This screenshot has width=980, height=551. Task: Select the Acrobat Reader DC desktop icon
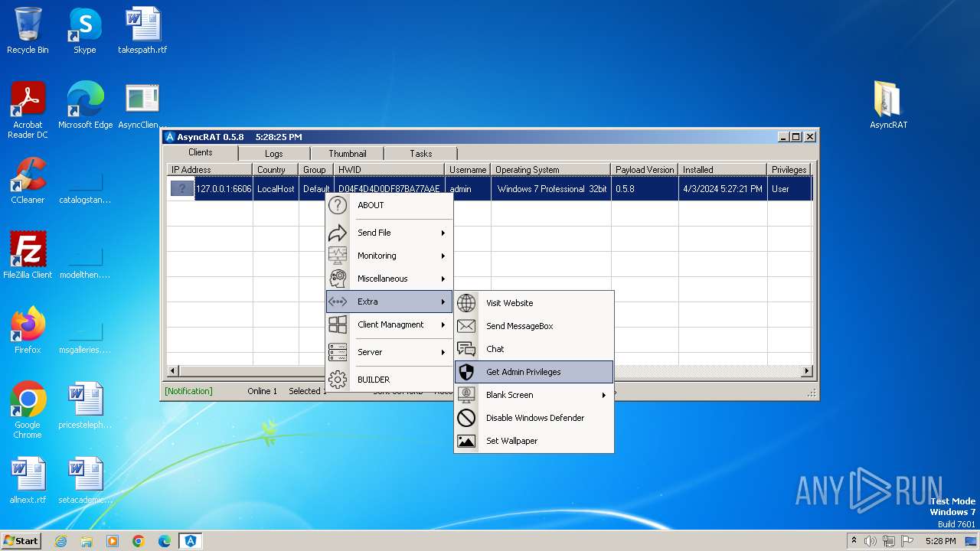click(x=28, y=110)
